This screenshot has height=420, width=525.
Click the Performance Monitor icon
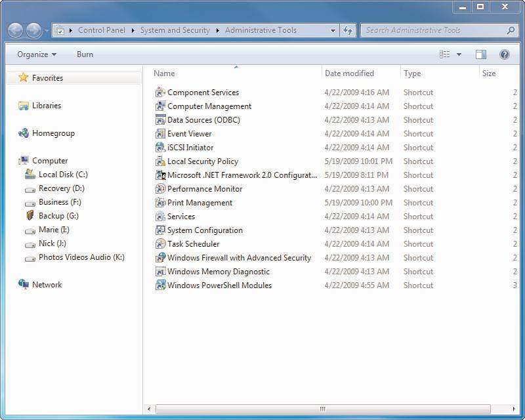click(160, 188)
